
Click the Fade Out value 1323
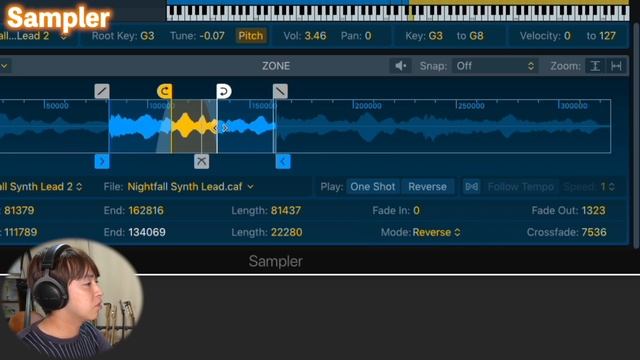593,211
